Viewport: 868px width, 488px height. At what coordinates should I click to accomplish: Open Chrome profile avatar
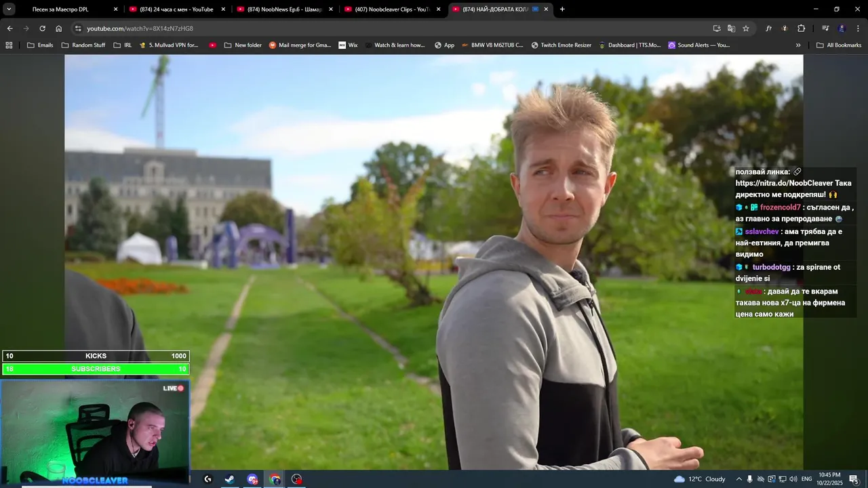(842, 28)
